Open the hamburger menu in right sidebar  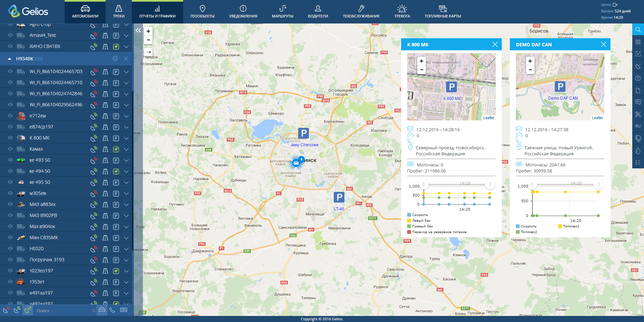point(638,42)
